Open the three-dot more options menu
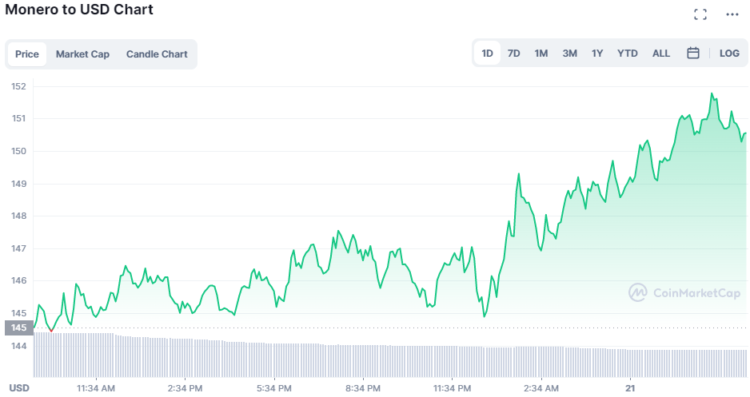750x397 pixels. click(732, 14)
